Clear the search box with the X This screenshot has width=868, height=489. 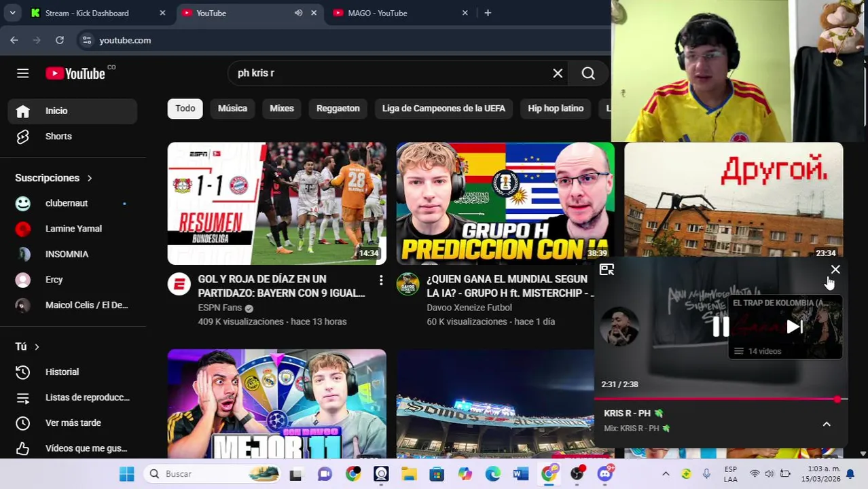(558, 73)
